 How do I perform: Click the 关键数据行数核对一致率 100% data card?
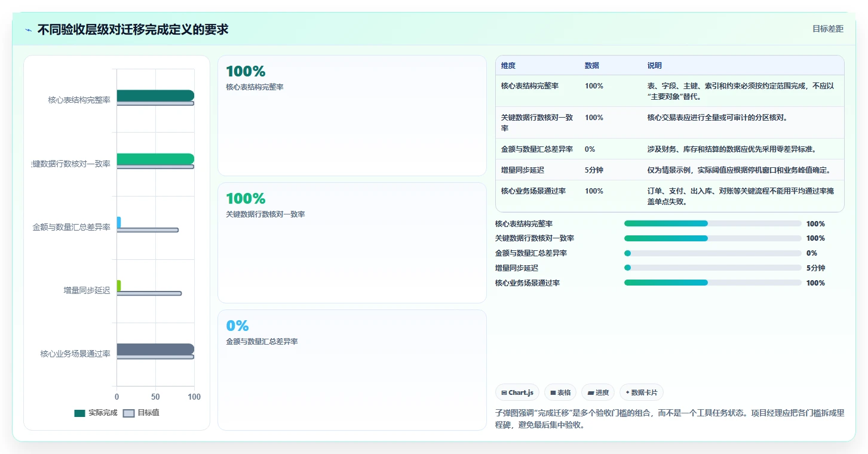(352, 243)
